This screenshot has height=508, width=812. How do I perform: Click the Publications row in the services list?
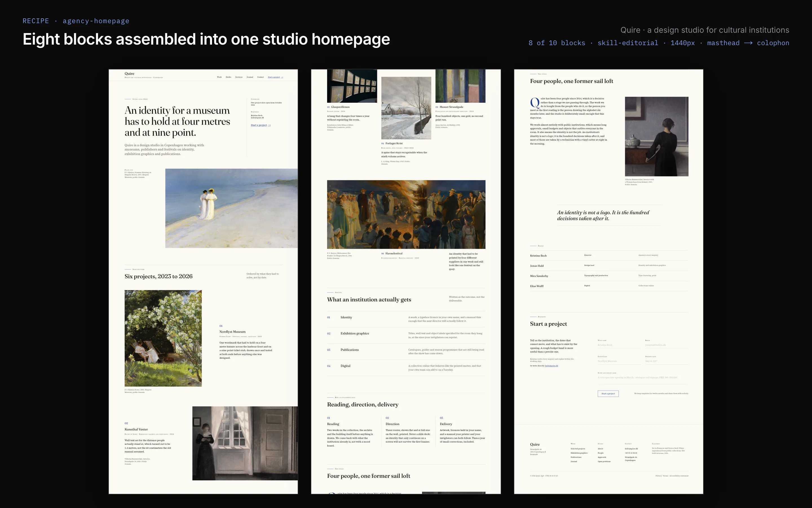(x=406, y=351)
